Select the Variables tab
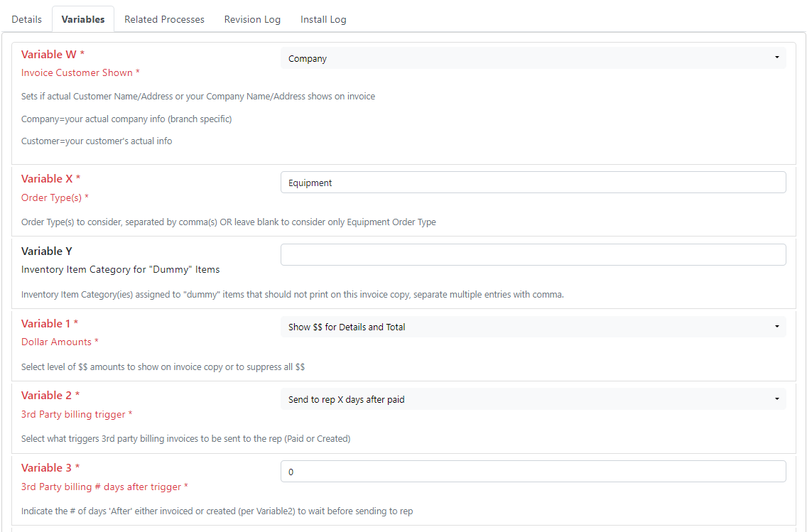Screen dimensions: 807x532 [83, 20]
